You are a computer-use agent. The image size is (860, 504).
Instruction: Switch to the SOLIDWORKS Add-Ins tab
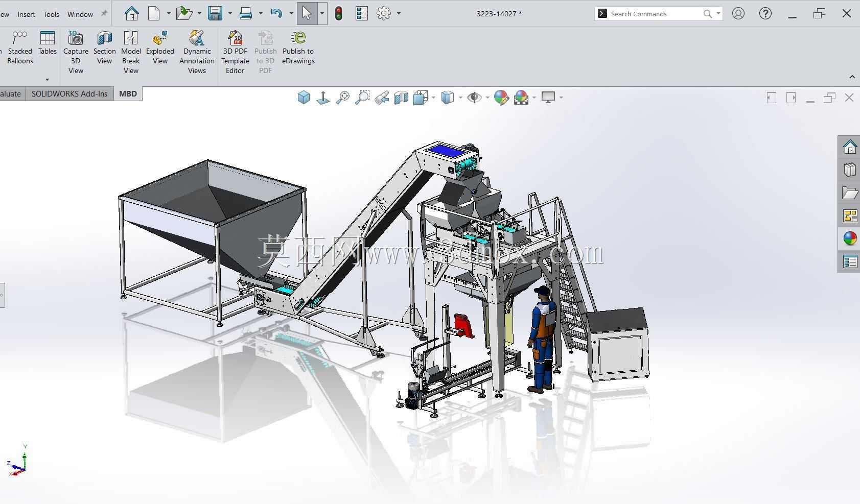pos(69,93)
